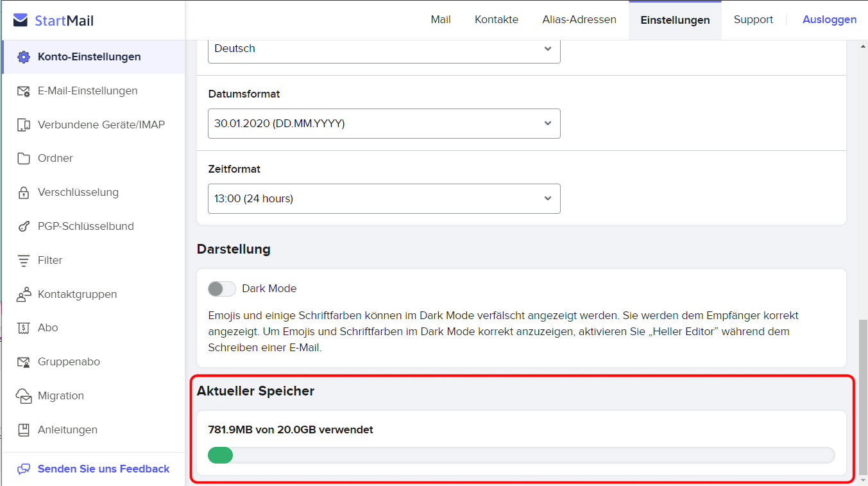Click the Verbundene Geräte/IMAP devices icon
This screenshot has width=868, height=486.
pos(24,125)
